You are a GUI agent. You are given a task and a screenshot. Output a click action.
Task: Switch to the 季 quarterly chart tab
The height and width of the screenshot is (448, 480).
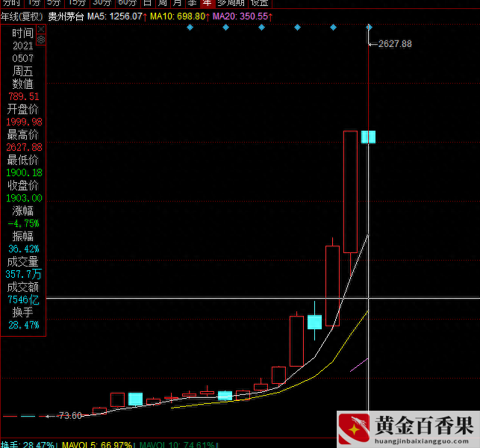pos(193,3)
